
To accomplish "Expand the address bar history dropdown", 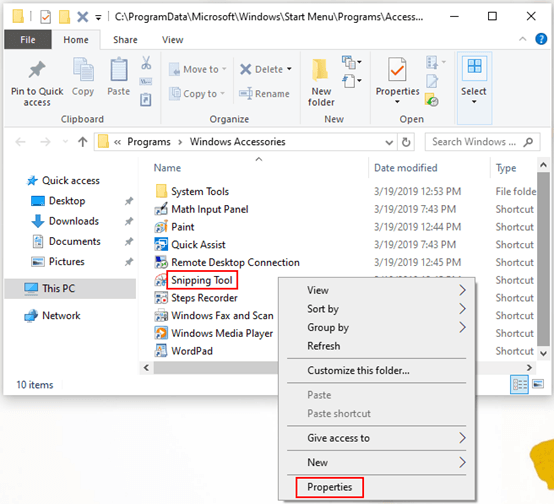I will click(389, 142).
